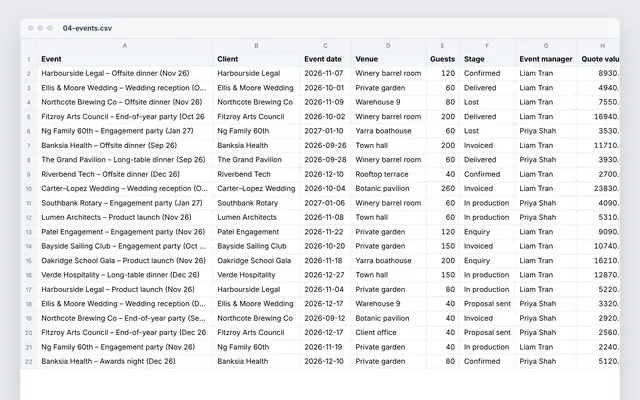Image resolution: width=640 pixels, height=400 pixels.
Task: Select row number 2
Action: (29, 73)
